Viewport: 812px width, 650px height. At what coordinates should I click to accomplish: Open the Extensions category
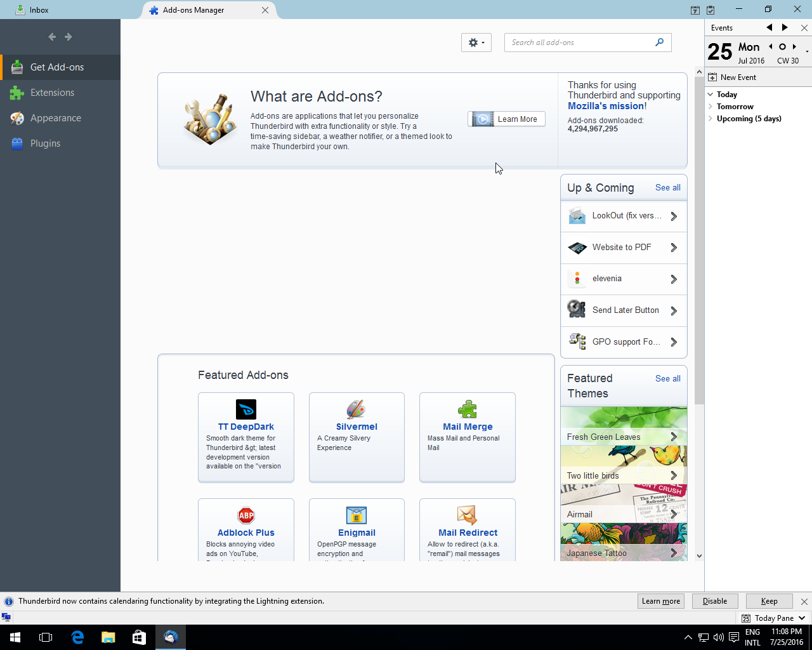pos(60,93)
